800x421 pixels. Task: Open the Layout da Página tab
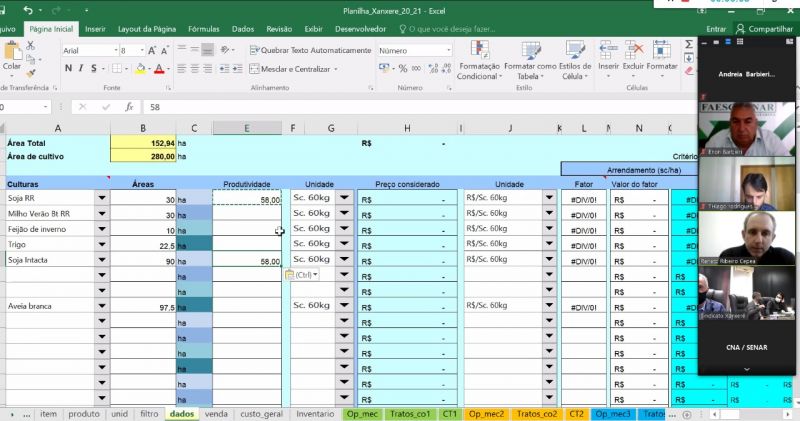[147, 29]
